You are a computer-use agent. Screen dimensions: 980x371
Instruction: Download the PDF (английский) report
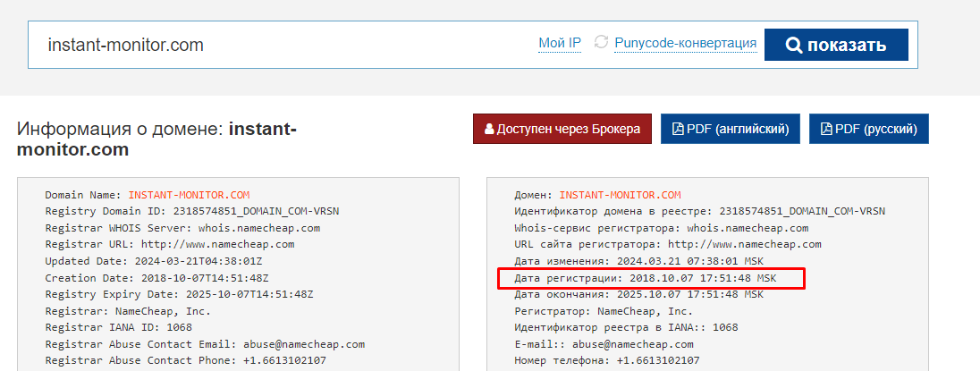point(730,130)
